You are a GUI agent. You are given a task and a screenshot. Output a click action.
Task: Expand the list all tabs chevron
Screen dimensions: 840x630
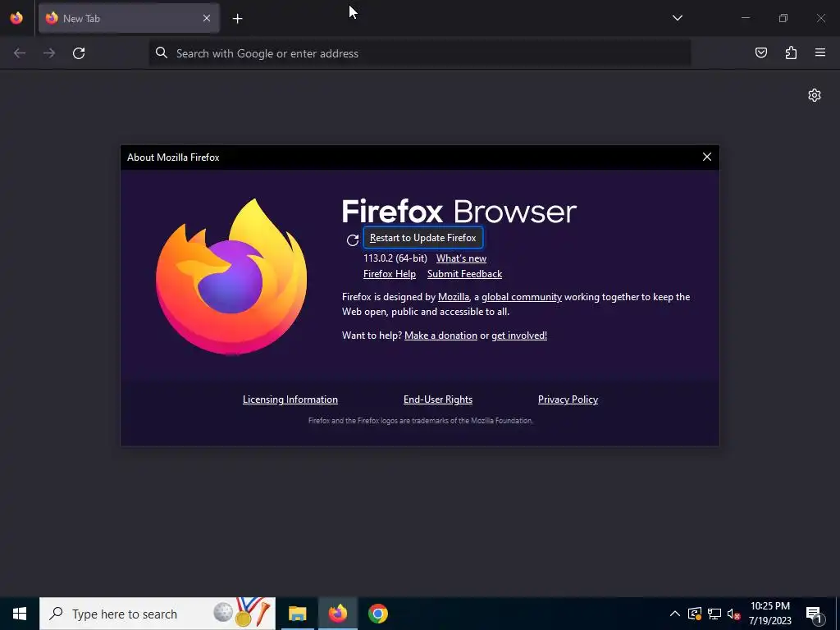677,18
